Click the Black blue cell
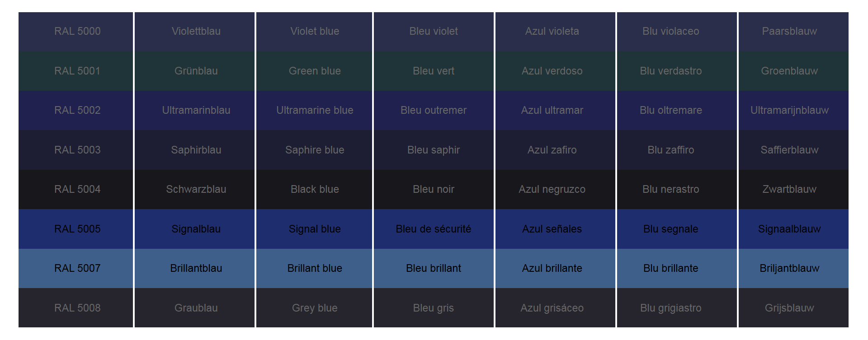 point(315,190)
